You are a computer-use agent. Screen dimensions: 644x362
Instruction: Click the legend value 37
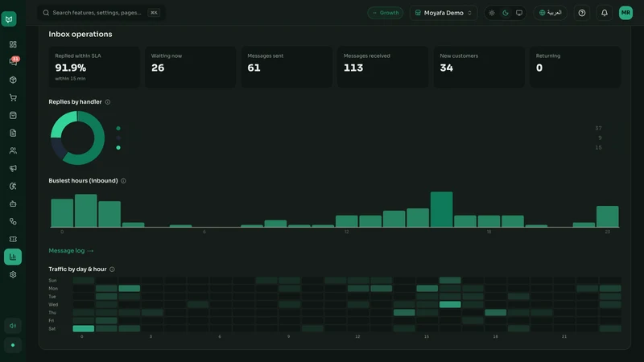coord(598,129)
